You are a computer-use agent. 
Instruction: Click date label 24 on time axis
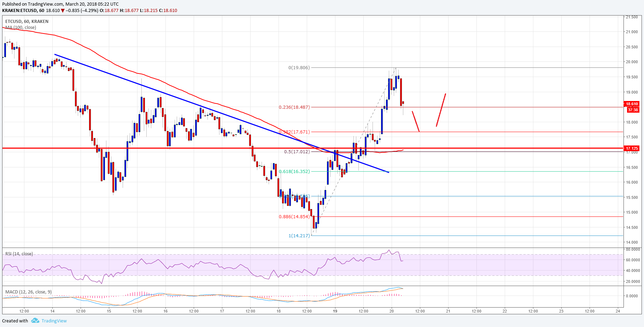tap(618, 311)
